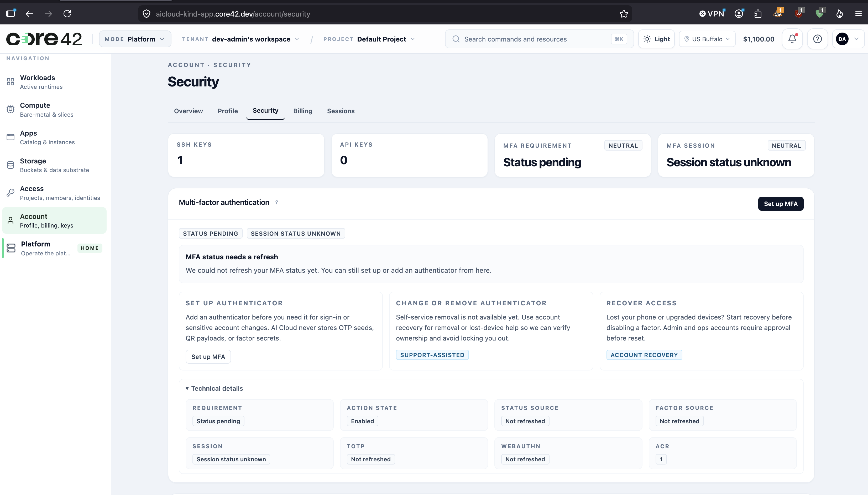The image size is (868, 495).
Task: Switch to the Billing tab
Action: (302, 111)
